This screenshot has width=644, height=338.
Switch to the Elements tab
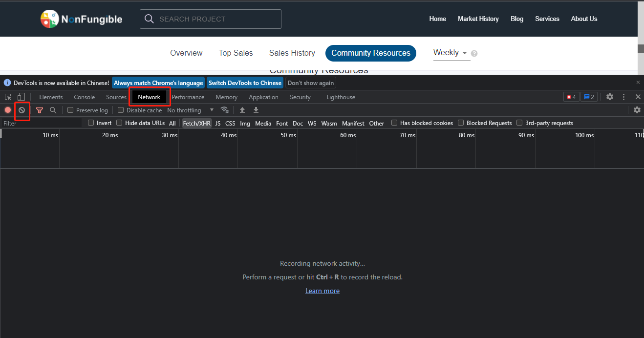pos(51,97)
